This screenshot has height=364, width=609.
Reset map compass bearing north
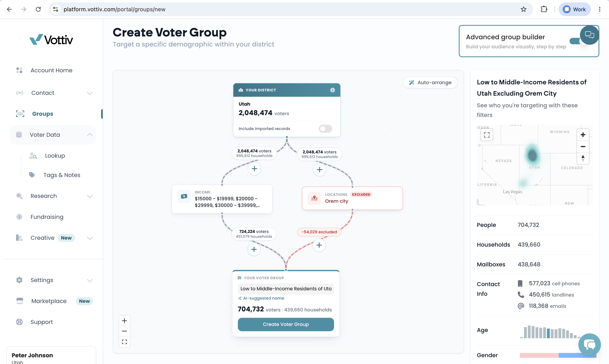point(583,158)
